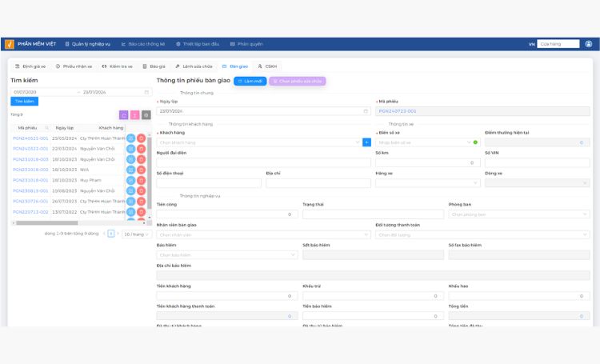The height and width of the screenshot is (364, 600).
Task: Open the PGN231018-003 record link
Action: coord(30,159)
